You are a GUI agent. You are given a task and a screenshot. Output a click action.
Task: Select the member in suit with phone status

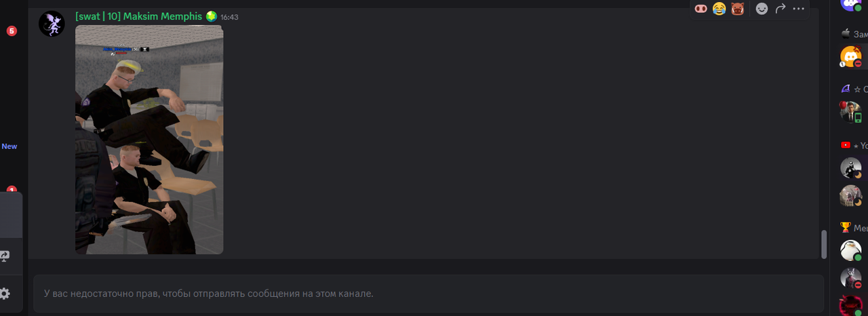click(850, 112)
